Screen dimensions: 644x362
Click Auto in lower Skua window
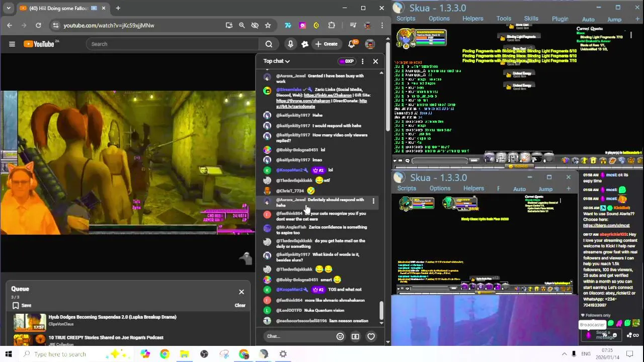(x=519, y=189)
